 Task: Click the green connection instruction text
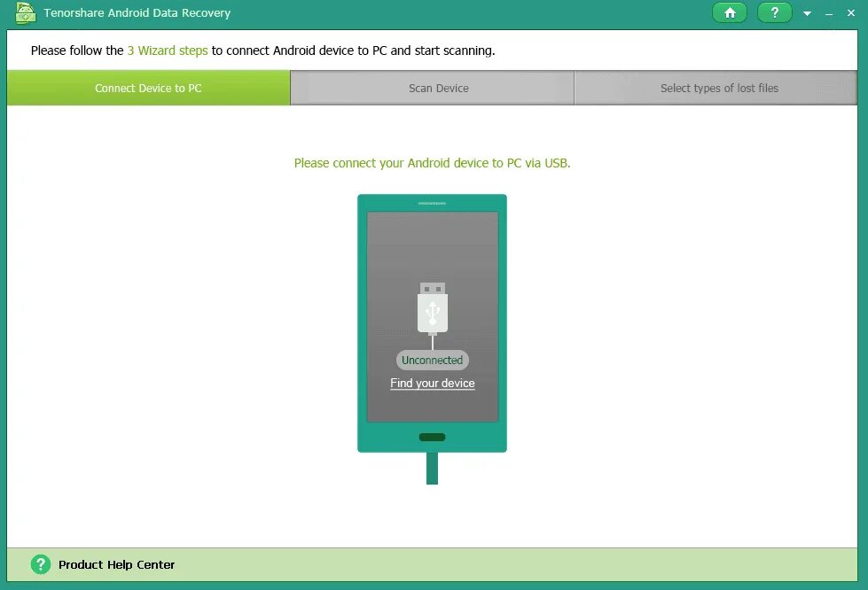point(432,163)
